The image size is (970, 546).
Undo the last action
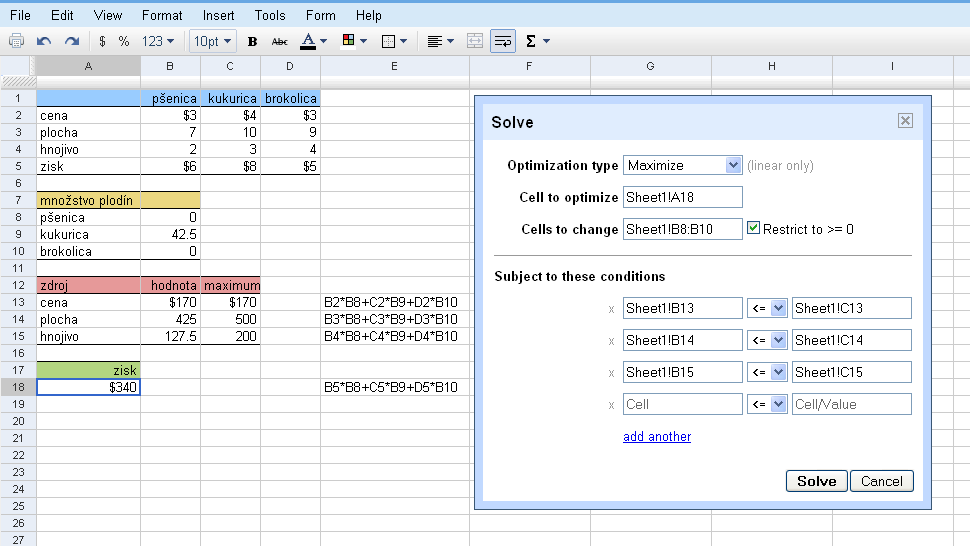(44, 41)
